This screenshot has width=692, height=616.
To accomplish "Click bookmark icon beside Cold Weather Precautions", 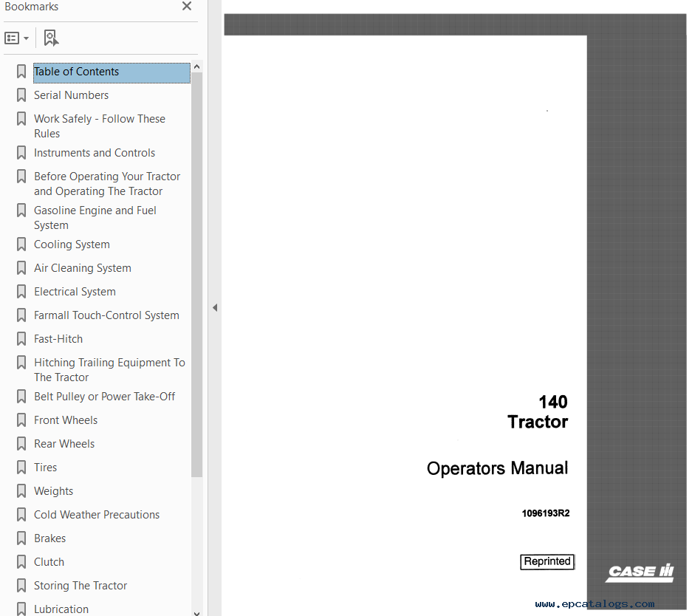I will (21, 515).
